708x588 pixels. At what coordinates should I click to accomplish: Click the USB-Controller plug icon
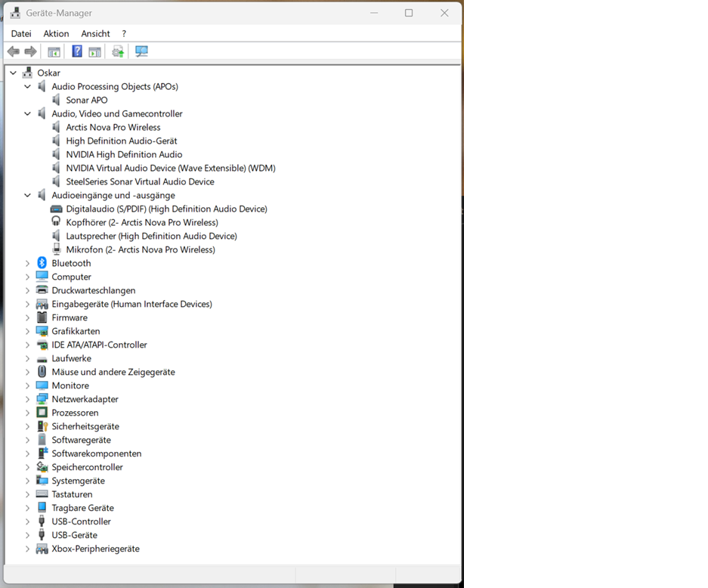click(42, 521)
